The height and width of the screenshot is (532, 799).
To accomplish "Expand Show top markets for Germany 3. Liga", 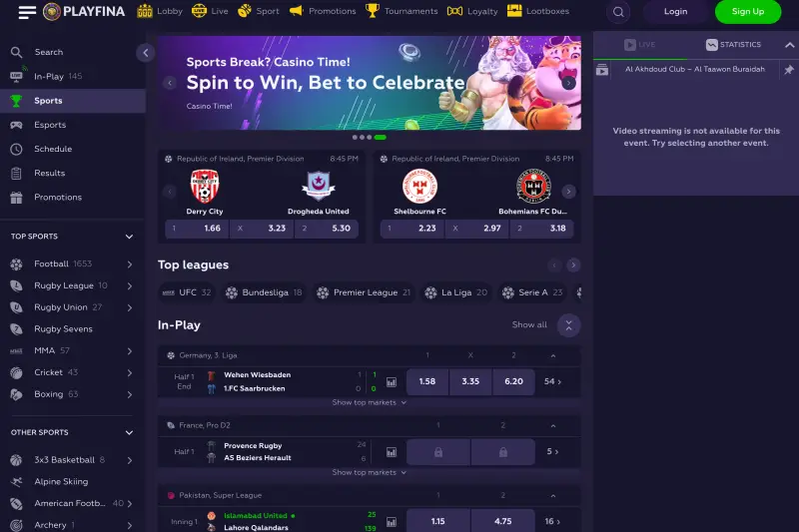I will pos(369,402).
